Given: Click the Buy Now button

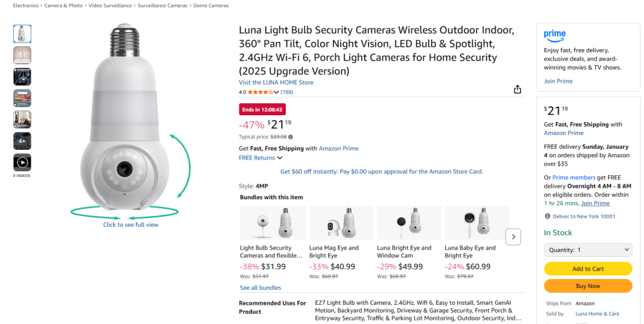Looking at the screenshot, I should pos(588,286).
